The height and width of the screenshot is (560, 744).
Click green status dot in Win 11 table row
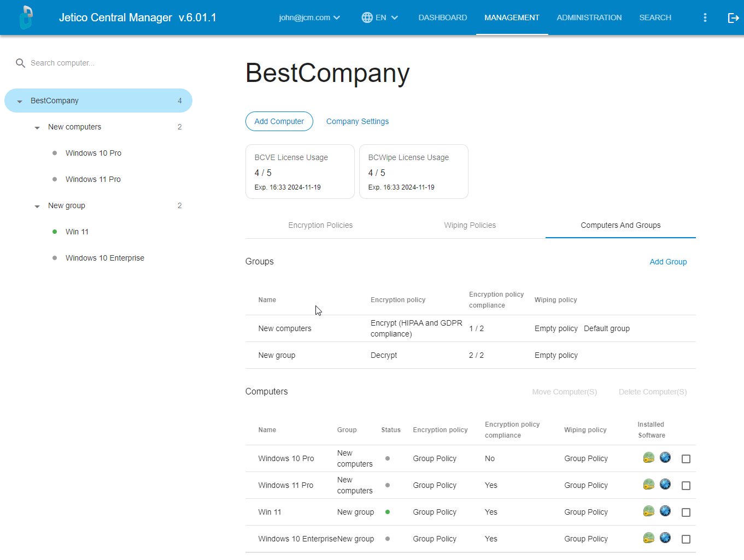[388, 512]
